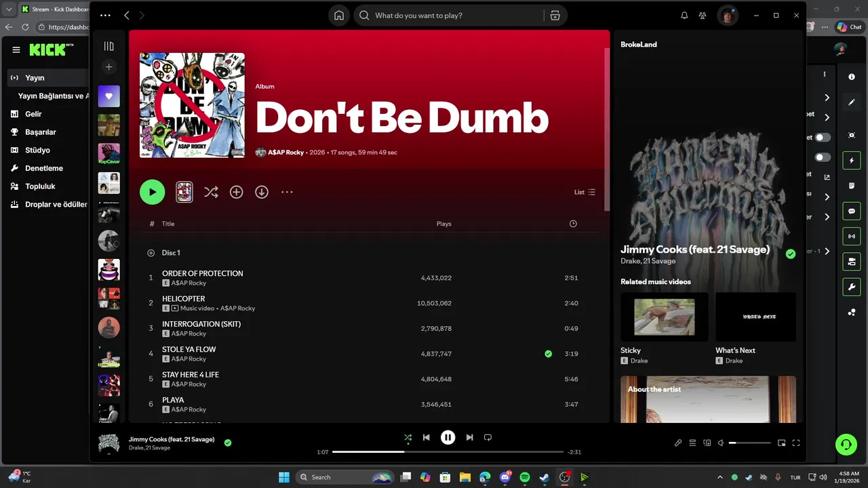The height and width of the screenshot is (488, 868).
Task: Expand hidden system tray icons chevron
Action: click(x=720, y=477)
